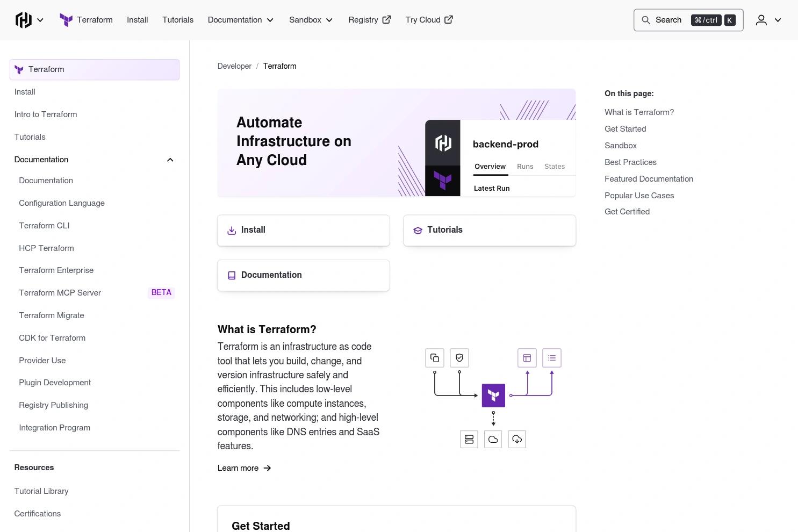Jump to Get Certified in the page outline

coord(627,212)
